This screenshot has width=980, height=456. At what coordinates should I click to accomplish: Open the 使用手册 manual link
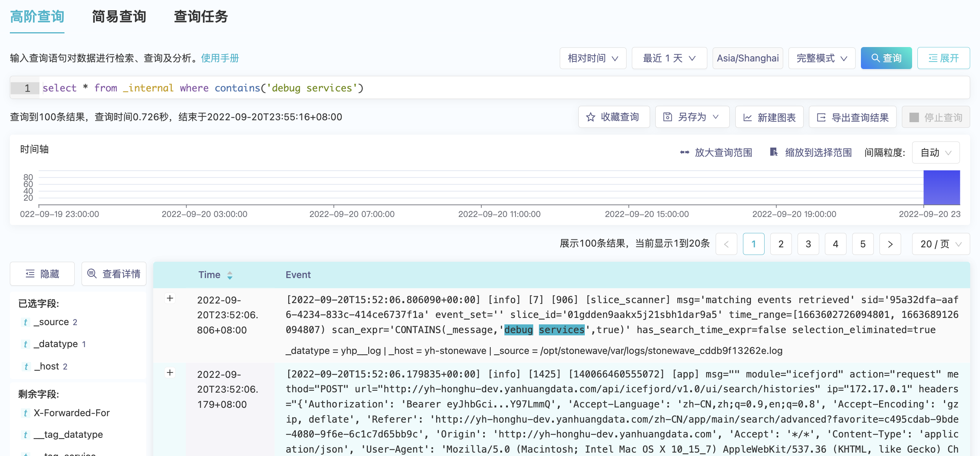coord(220,58)
